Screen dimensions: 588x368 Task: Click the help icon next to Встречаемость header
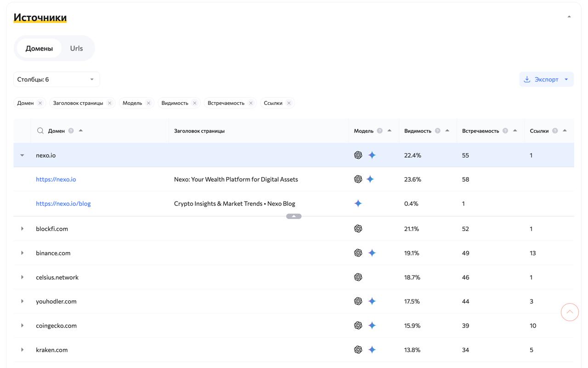[505, 131]
